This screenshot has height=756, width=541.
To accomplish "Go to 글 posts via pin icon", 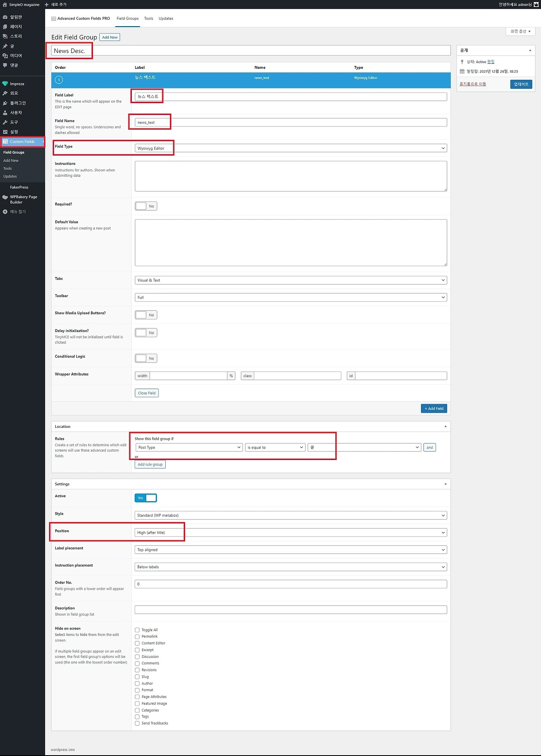I will point(5,46).
